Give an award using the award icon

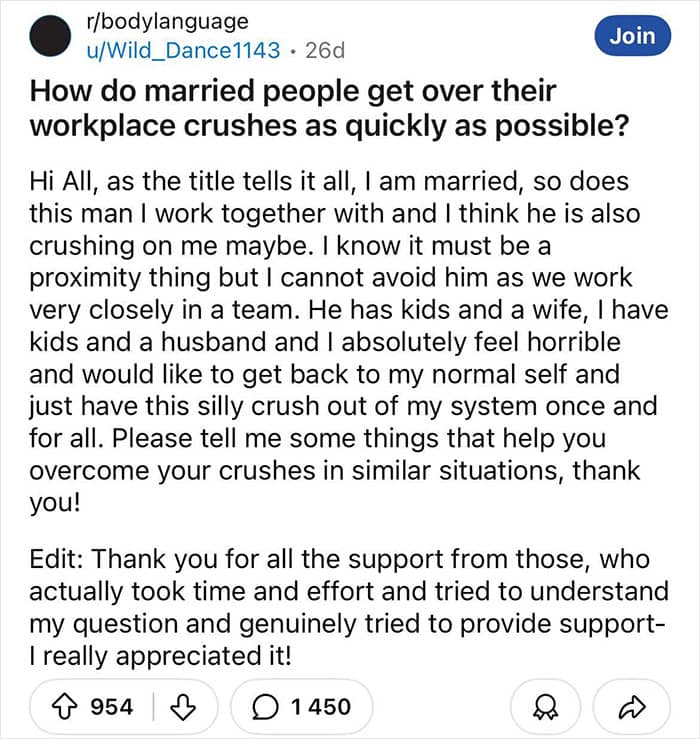545,707
